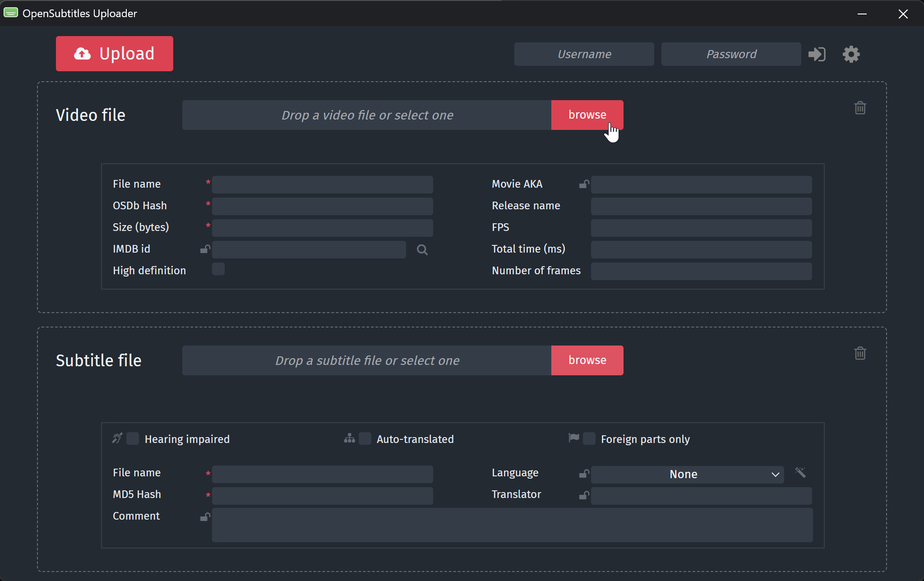The image size is (924, 581).
Task: Browse for a subtitle file
Action: point(587,360)
